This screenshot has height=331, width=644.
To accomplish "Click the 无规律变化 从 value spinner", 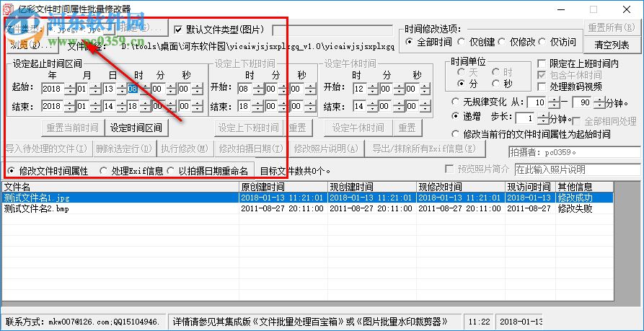I will coord(554,102).
